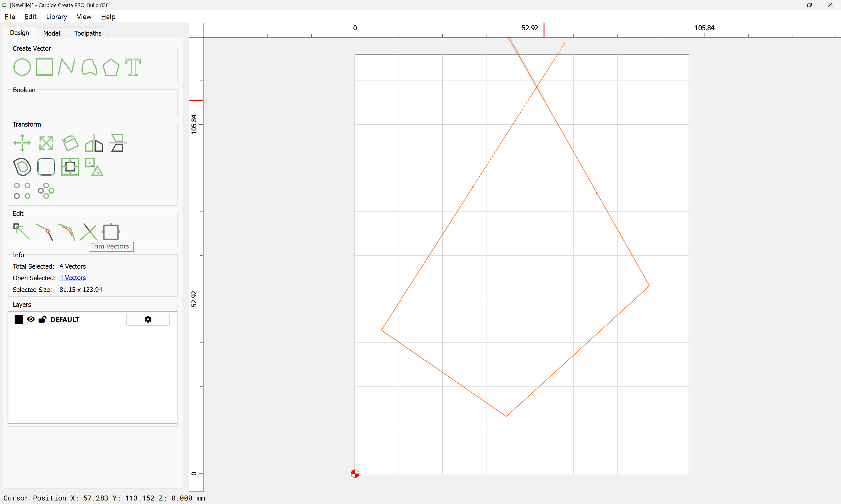
Task: Click the Move transform icon
Action: (x=22, y=143)
